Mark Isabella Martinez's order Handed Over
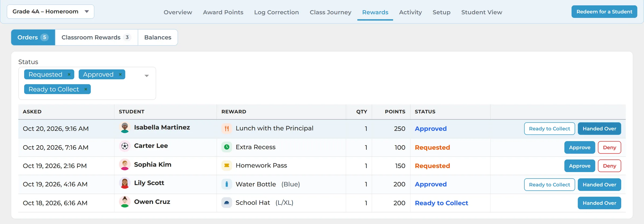Viewport: 644px width, 224px height. pyautogui.click(x=599, y=129)
